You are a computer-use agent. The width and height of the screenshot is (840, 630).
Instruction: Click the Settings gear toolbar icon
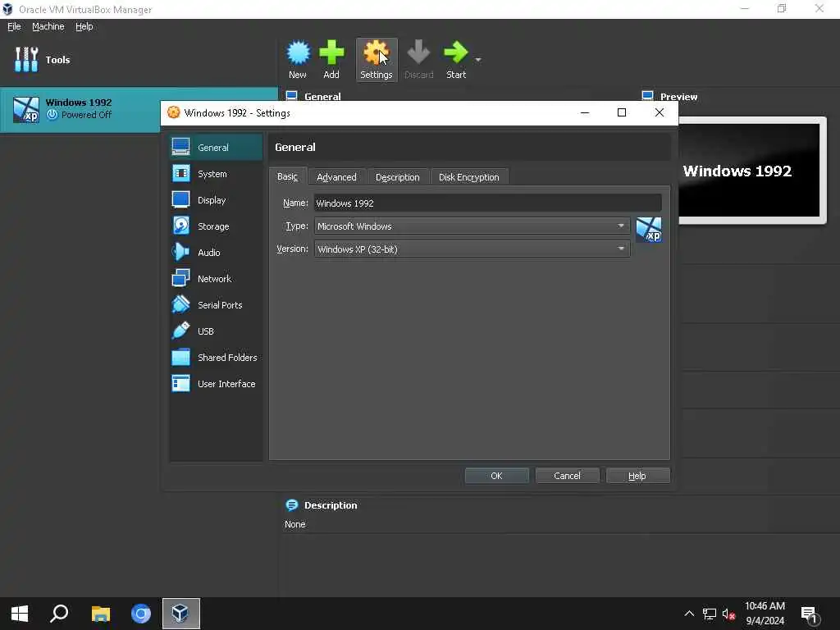pos(376,59)
